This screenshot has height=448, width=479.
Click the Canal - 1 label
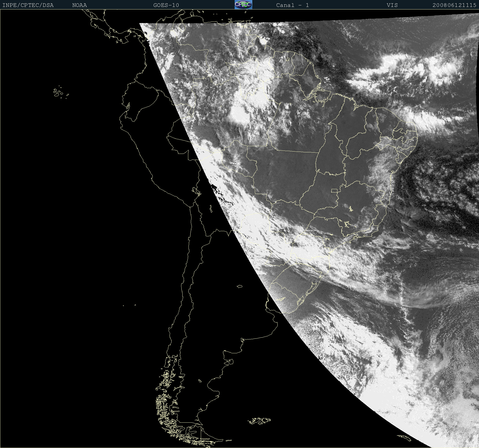(293, 5)
